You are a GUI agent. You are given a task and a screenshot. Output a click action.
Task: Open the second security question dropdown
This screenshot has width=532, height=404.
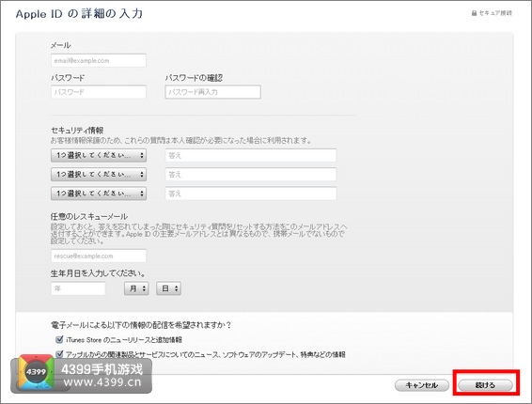click(x=99, y=175)
